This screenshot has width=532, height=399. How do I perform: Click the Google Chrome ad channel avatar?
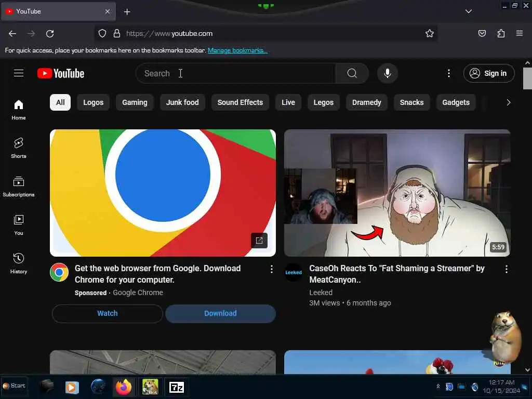point(59,272)
